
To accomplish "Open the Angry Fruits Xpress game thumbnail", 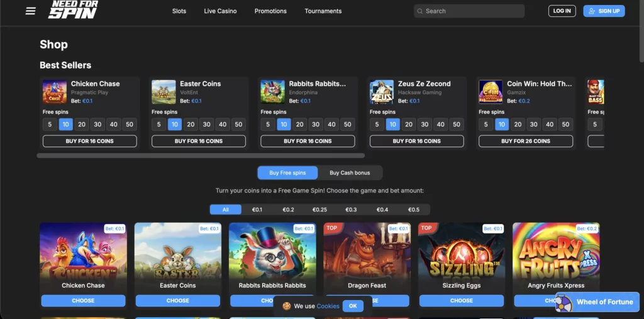I will (x=556, y=253).
